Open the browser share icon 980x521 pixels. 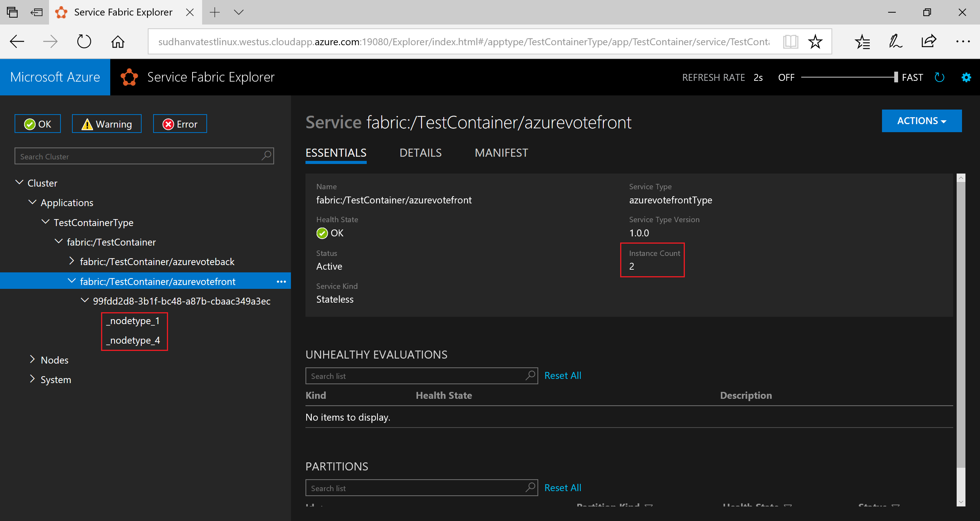929,41
